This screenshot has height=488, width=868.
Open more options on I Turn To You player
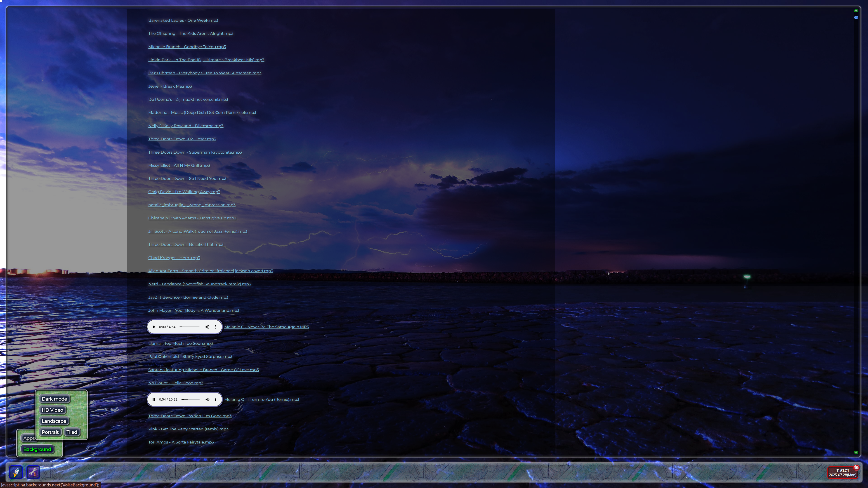(215, 399)
